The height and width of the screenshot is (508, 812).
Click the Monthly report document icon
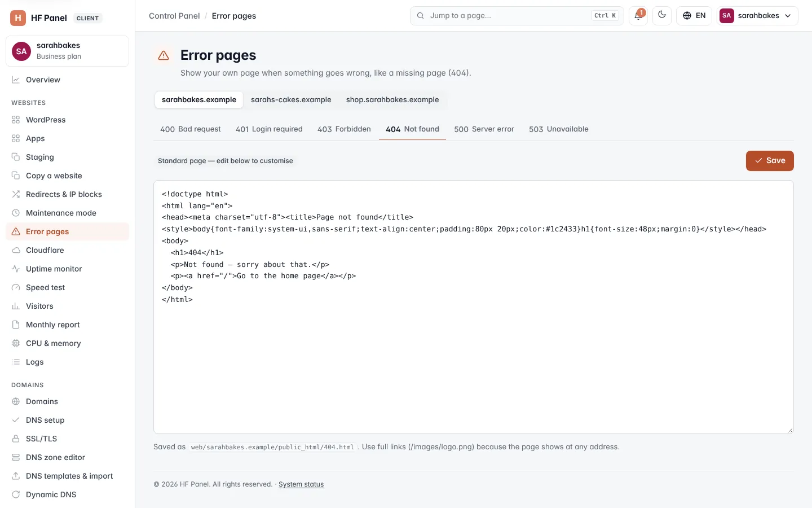pyautogui.click(x=16, y=325)
